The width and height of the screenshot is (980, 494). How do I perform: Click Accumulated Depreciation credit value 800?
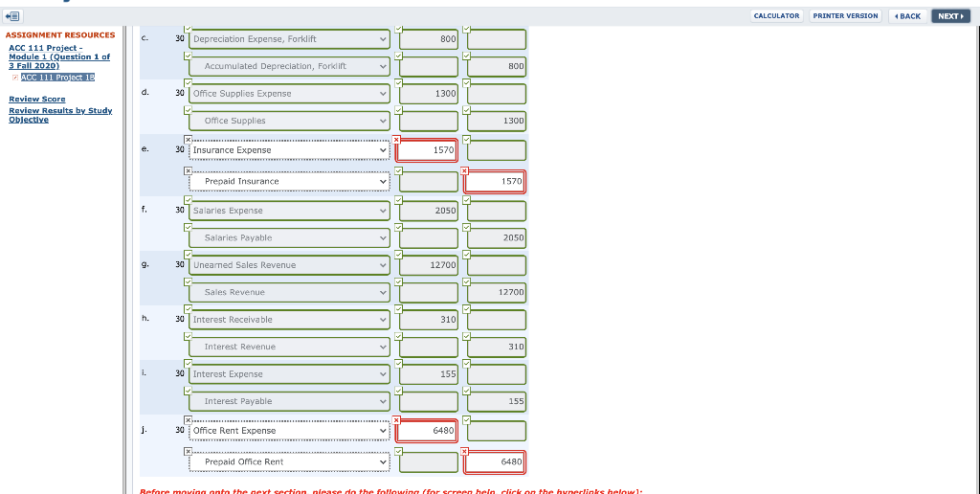(497, 66)
